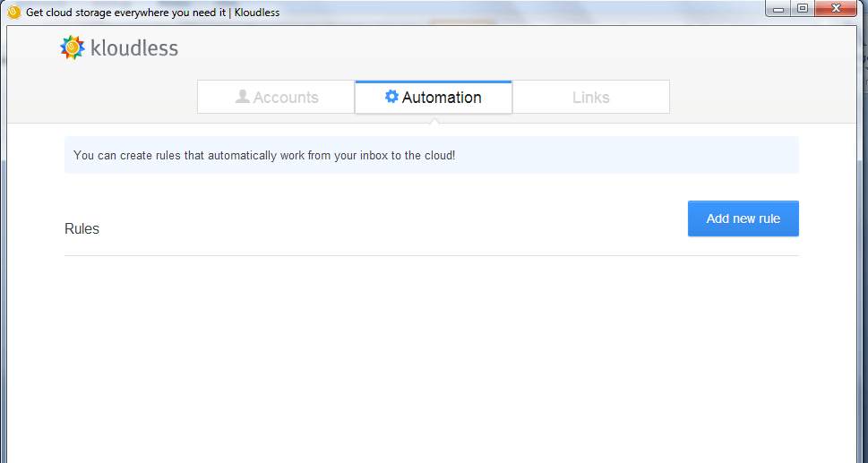Click the Add new rule button
The width and height of the screenshot is (868, 463).
(743, 219)
